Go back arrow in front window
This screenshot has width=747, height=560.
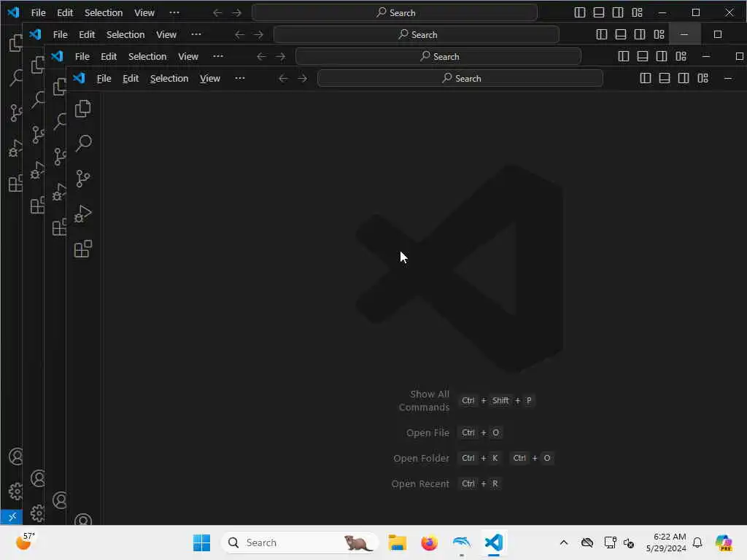[x=283, y=78]
